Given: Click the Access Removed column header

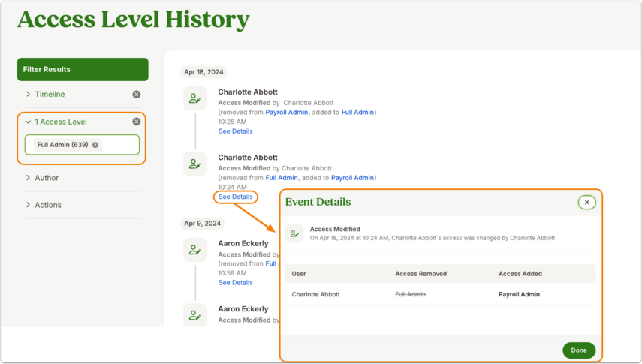Looking at the screenshot, I should [421, 274].
